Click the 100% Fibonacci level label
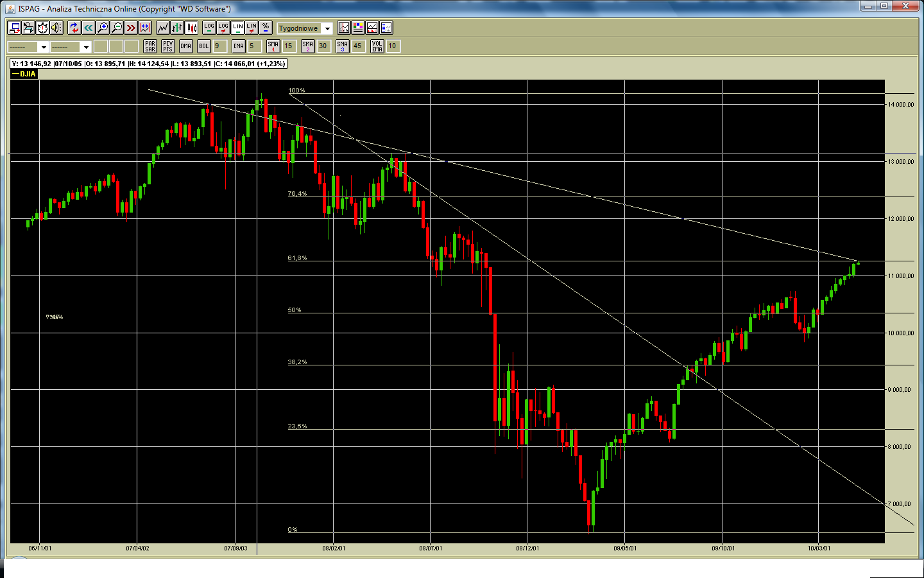Viewport: 924px width, 578px height. click(x=296, y=91)
